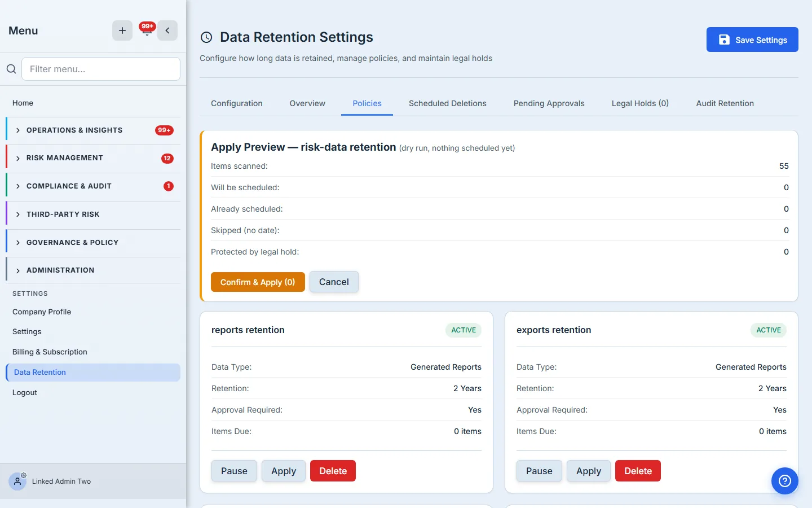
Task: Click the Linked Admin Two username
Action: (61, 481)
